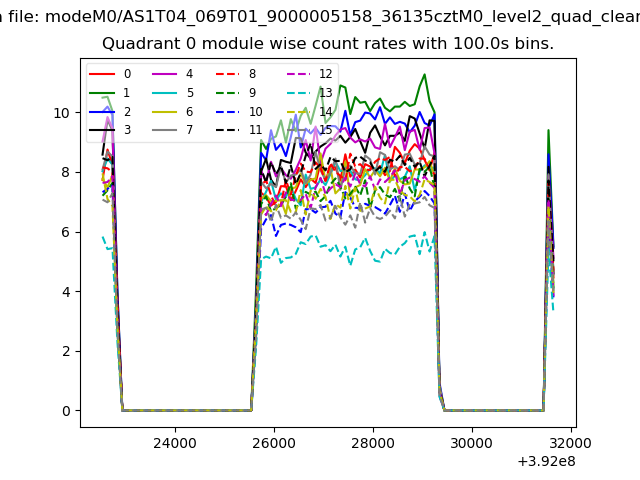640x480 pixels.
Task: Click the 26000 x-axis tick label
Action: [x=273, y=443]
